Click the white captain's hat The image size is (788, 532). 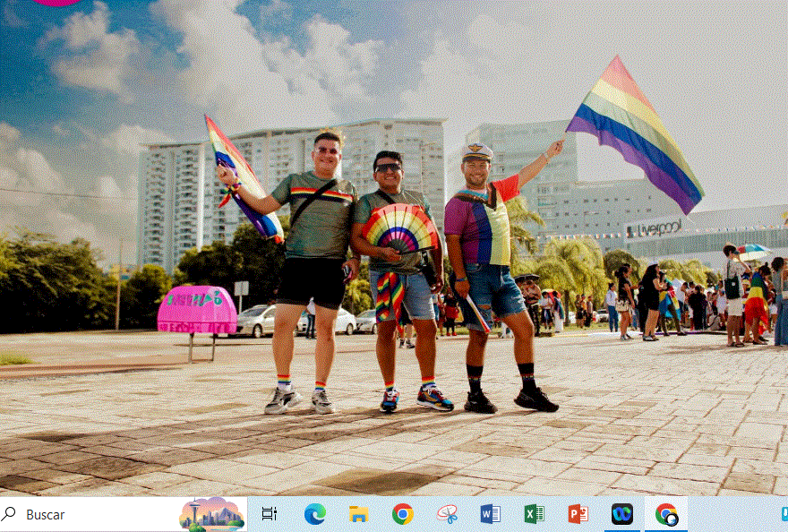(x=476, y=152)
